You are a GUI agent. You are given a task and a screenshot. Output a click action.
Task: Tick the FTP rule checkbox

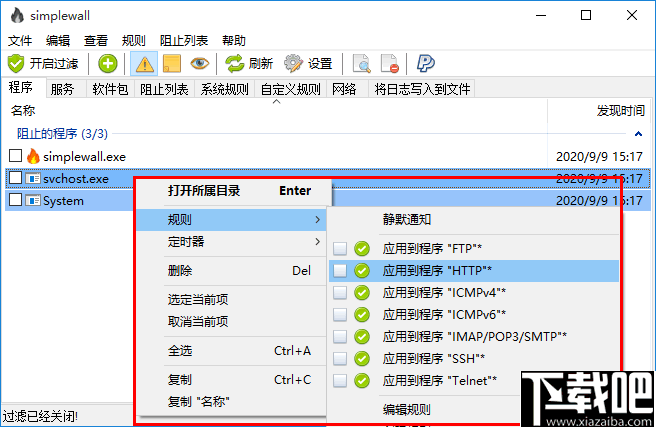(x=340, y=248)
